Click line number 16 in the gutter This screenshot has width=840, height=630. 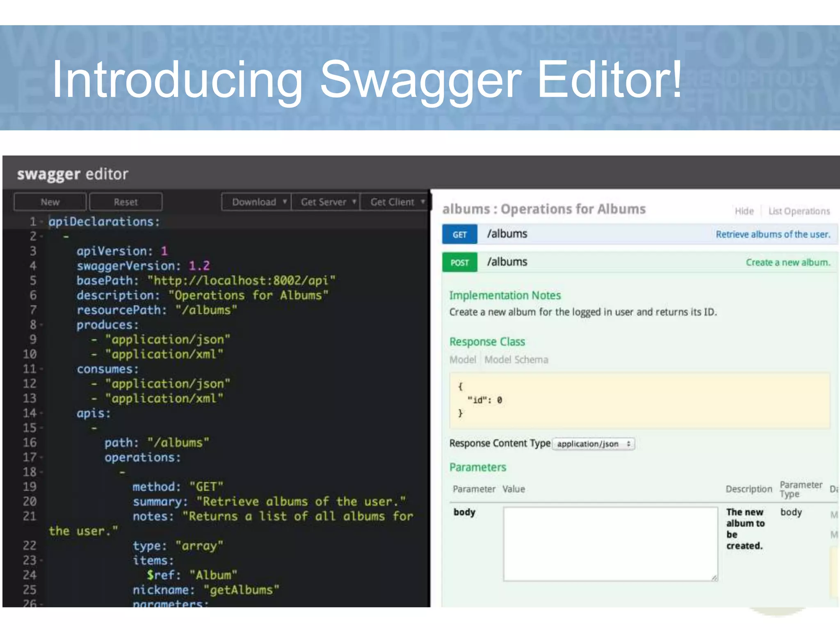tap(30, 443)
